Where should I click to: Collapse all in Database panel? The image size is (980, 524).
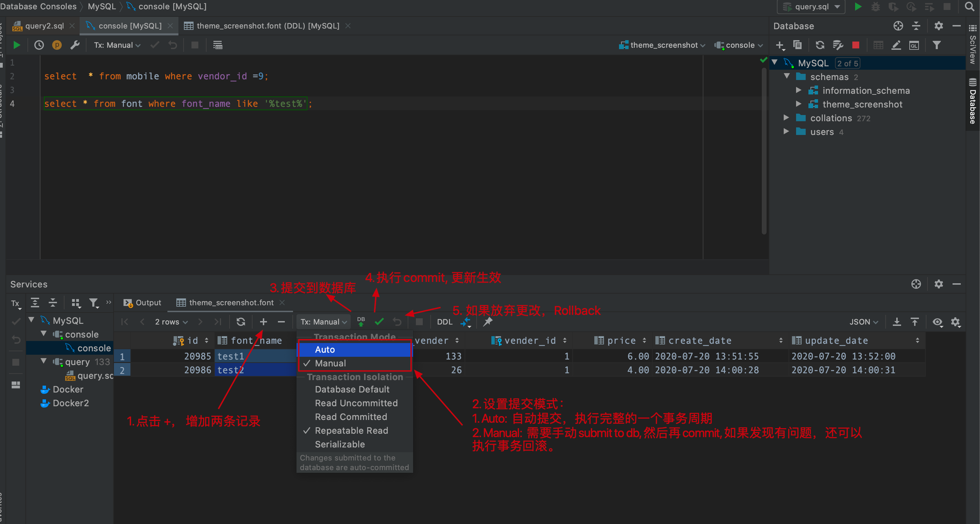(916, 26)
